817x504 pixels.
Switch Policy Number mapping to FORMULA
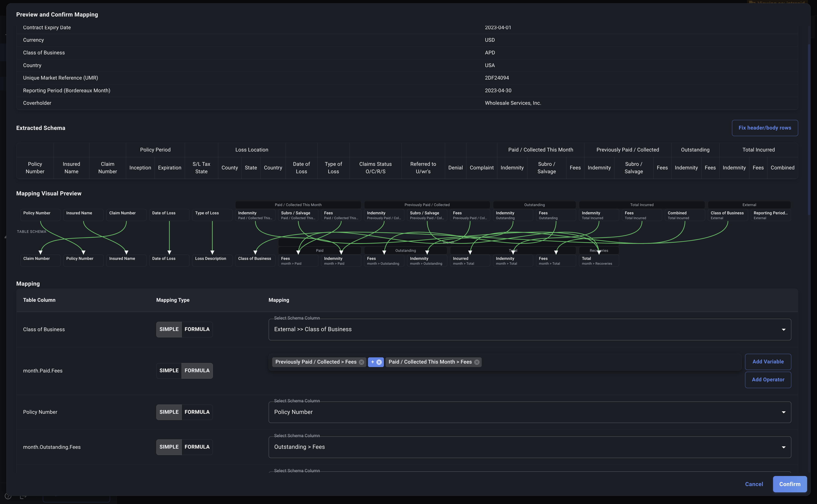(197, 412)
